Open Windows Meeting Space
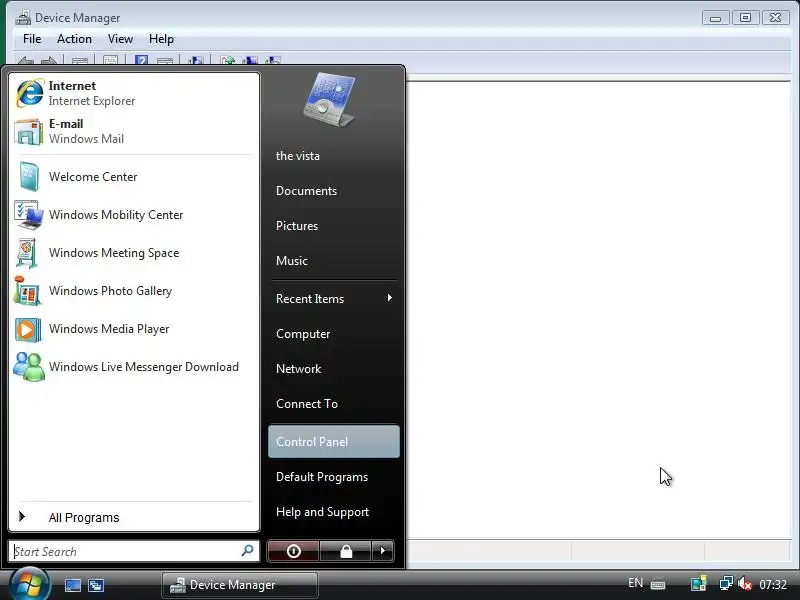The image size is (800, 600). tap(134, 253)
